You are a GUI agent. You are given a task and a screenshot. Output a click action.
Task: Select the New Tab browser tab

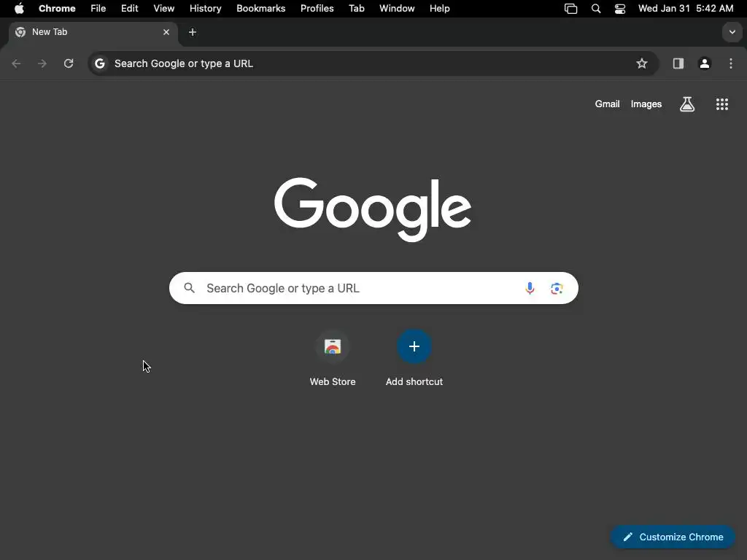coord(93,32)
